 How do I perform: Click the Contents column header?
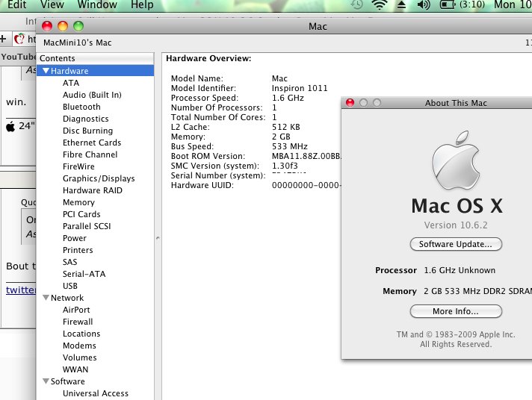pyautogui.click(x=95, y=58)
